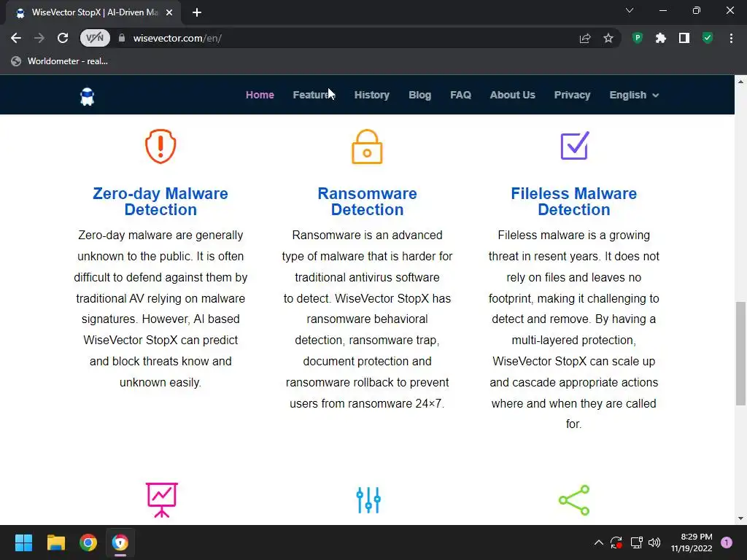Close the WiseVector StopX tab
The height and width of the screenshot is (560, 747).
169,13
